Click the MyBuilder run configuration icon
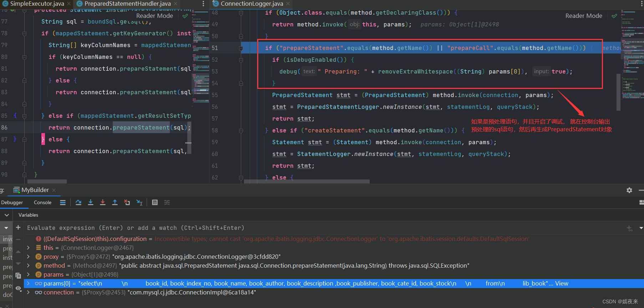The image size is (644, 308). pyautogui.click(x=16, y=190)
